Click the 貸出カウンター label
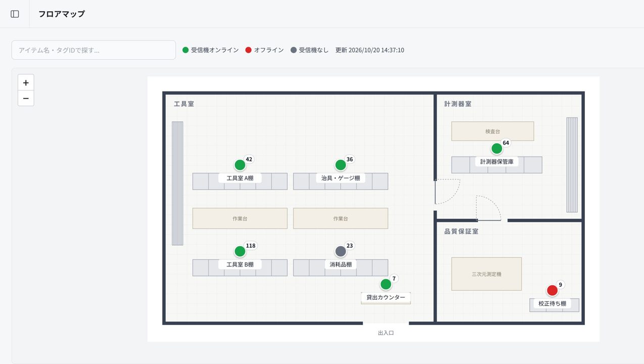Viewport: 644px width, 364px height. click(386, 297)
